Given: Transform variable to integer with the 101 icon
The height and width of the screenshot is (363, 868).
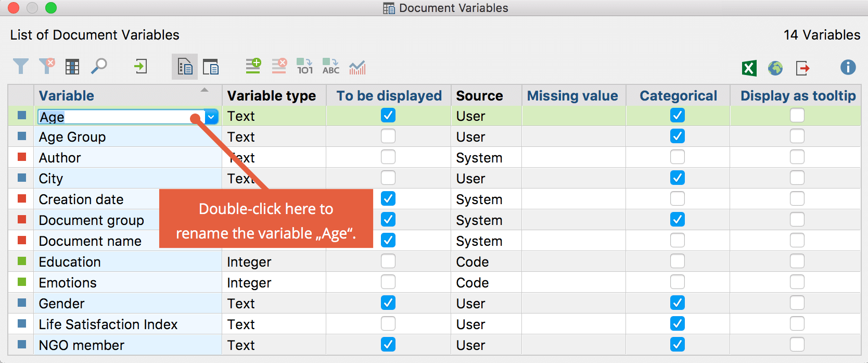Looking at the screenshot, I should [x=305, y=66].
